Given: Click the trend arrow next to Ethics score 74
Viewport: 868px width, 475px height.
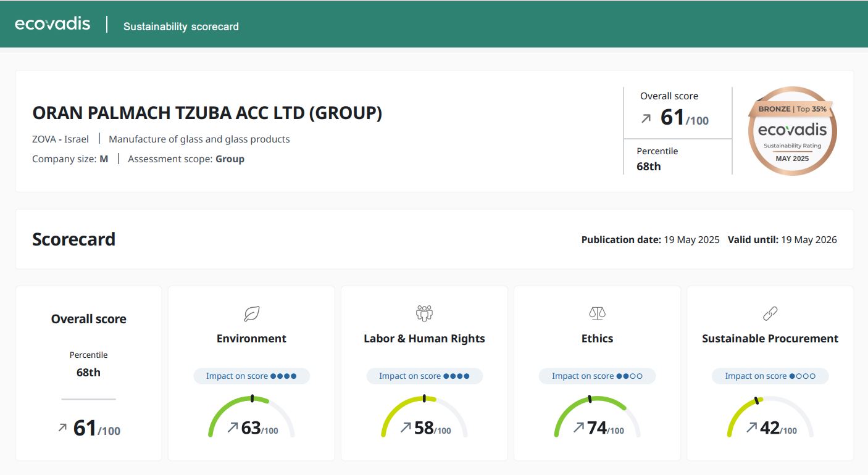Looking at the screenshot, I should (578, 427).
